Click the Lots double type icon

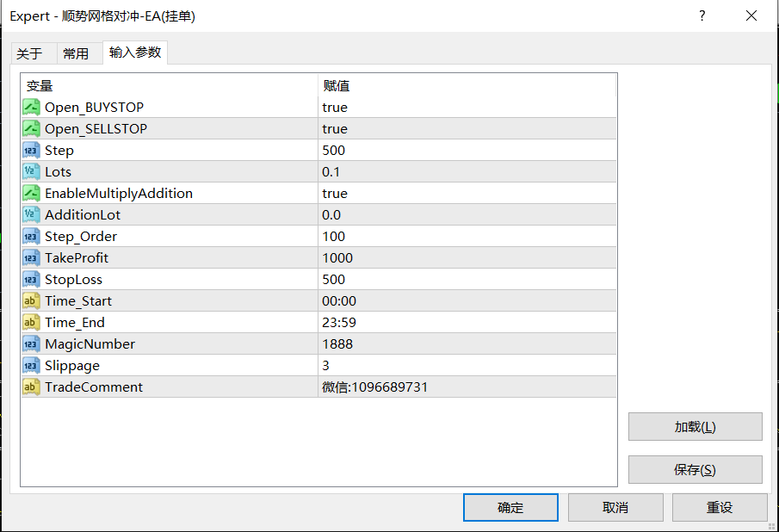pos(31,172)
